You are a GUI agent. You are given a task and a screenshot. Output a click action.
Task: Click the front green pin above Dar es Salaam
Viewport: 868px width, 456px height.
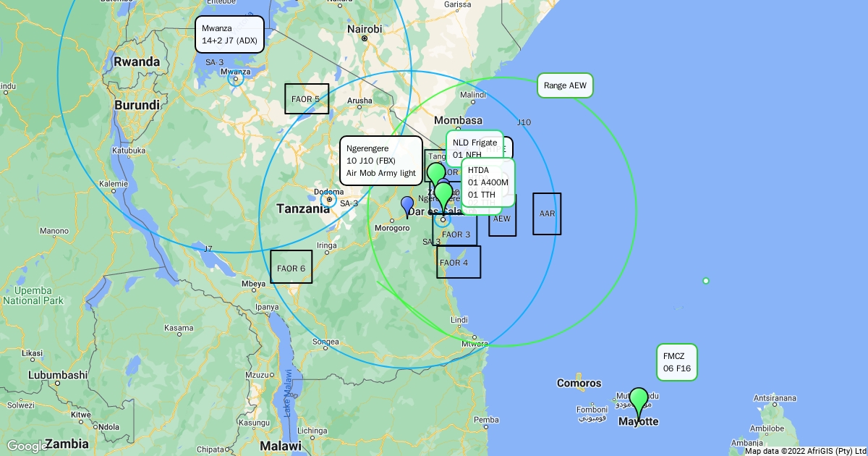pyautogui.click(x=443, y=198)
